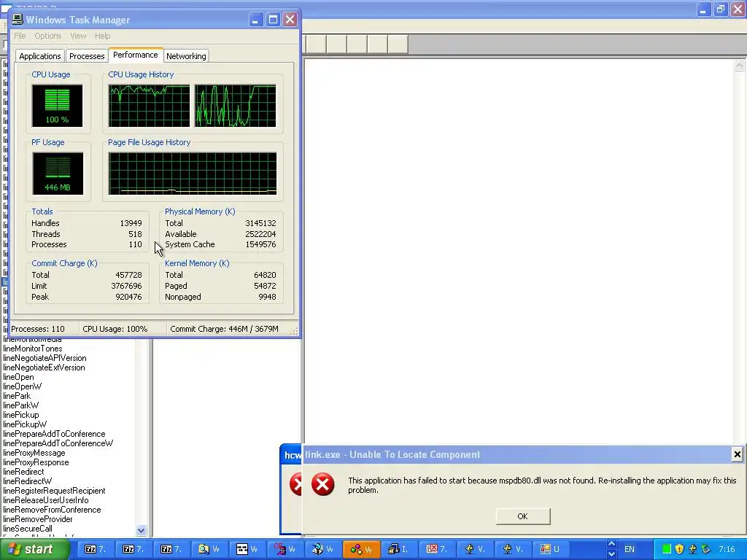Click System Cache value 1549576
The height and width of the screenshot is (560, 747).
coord(260,244)
